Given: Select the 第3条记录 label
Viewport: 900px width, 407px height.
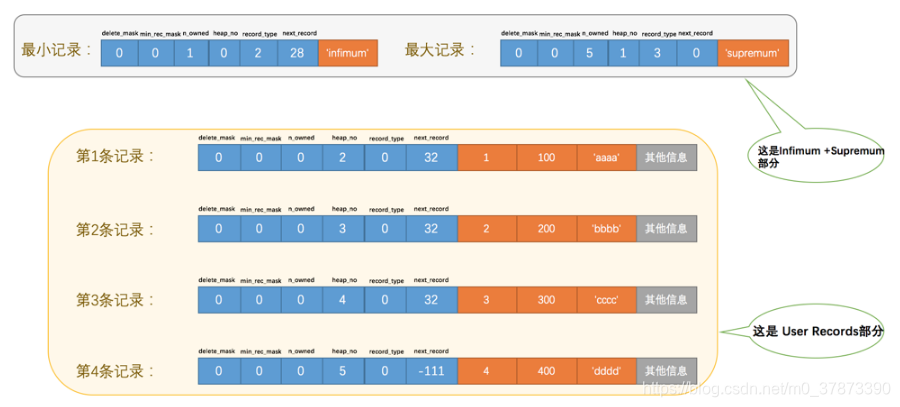Looking at the screenshot, I should pyautogui.click(x=115, y=300).
